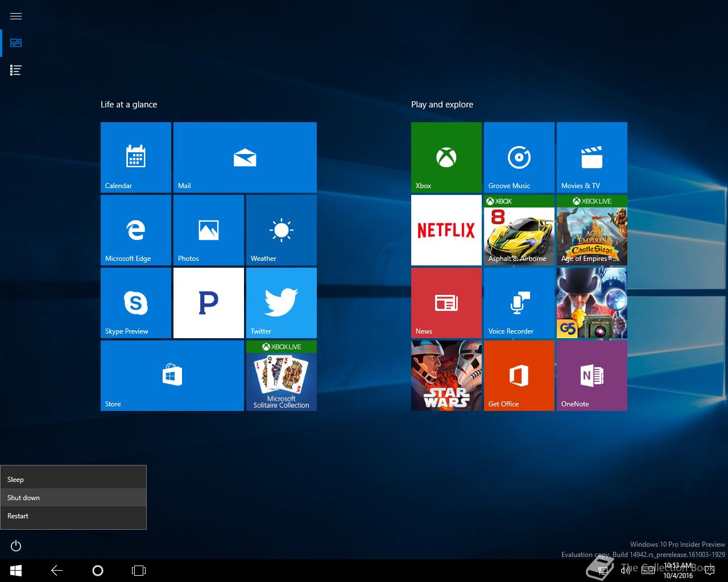The width and height of the screenshot is (728, 582).
Task: Open the G5 hidden object game tile
Action: point(592,303)
